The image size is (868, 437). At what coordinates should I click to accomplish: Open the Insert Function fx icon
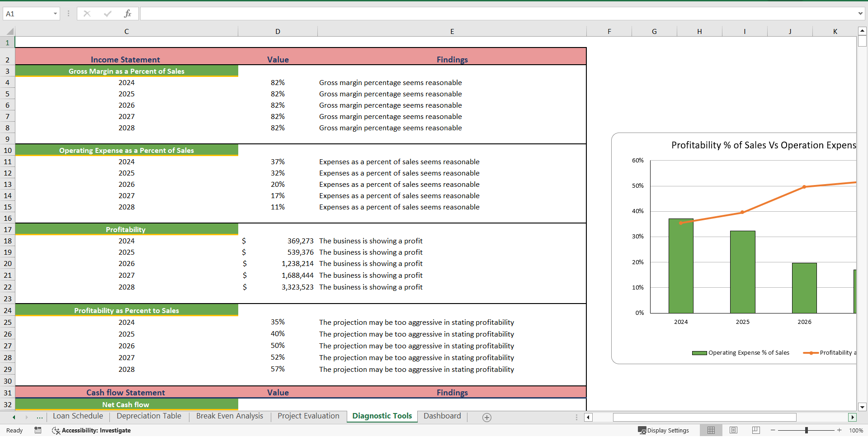coord(127,14)
